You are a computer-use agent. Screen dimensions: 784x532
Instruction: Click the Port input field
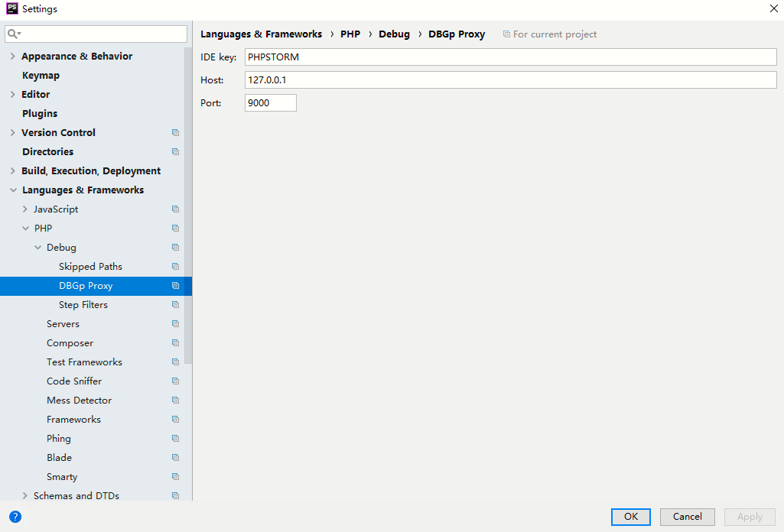coord(271,103)
